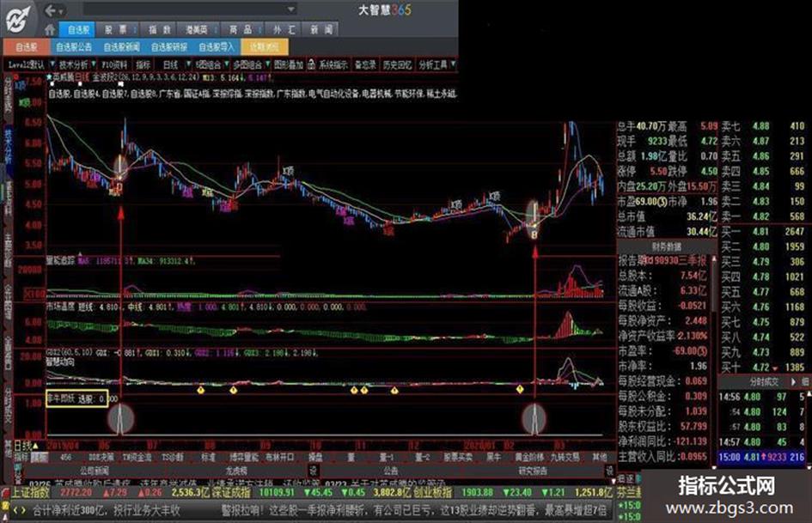Select 标准 indicator tab
The width and height of the screenshot is (812, 523).
pos(208,457)
